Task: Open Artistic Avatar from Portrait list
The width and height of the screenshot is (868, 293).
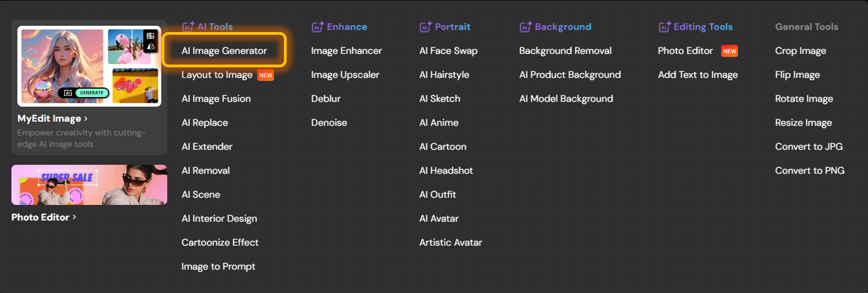Action: [450, 242]
